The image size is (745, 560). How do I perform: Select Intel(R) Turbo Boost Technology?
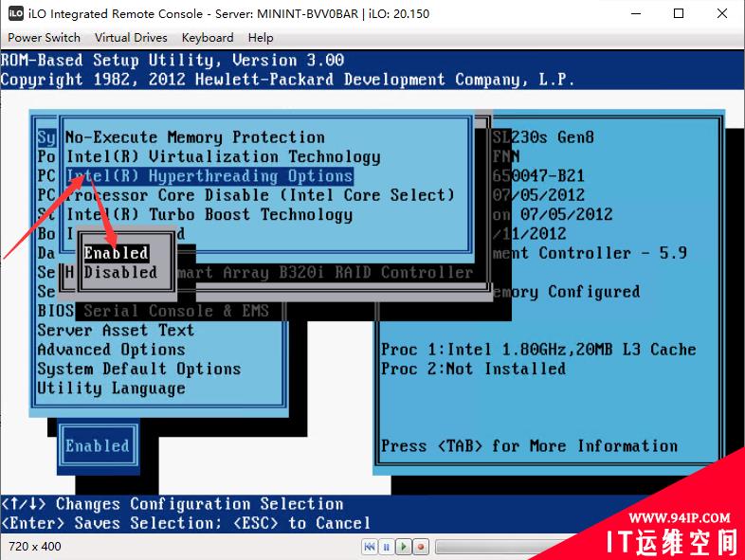pyautogui.click(x=209, y=215)
